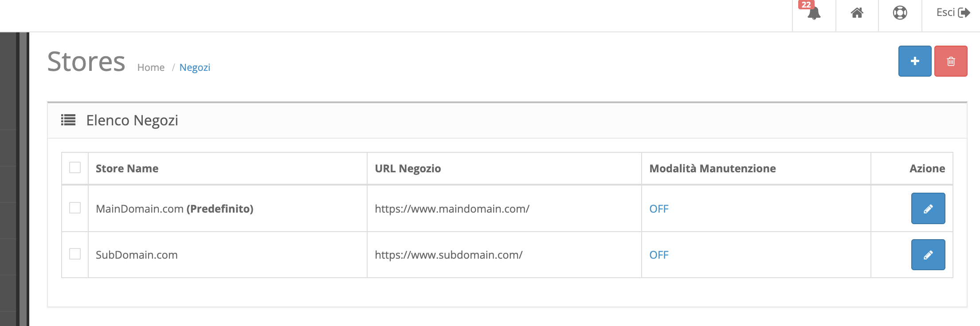
Task: Log out using the Esci link
Action: coord(953,12)
